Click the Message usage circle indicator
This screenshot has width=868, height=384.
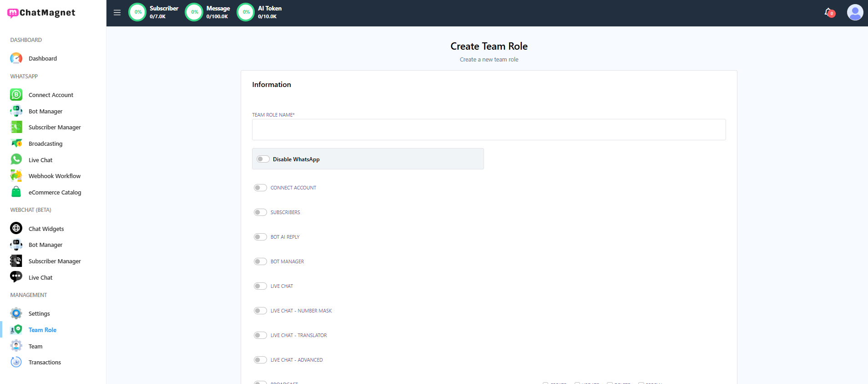pyautogui.click(x=194, y=12)
